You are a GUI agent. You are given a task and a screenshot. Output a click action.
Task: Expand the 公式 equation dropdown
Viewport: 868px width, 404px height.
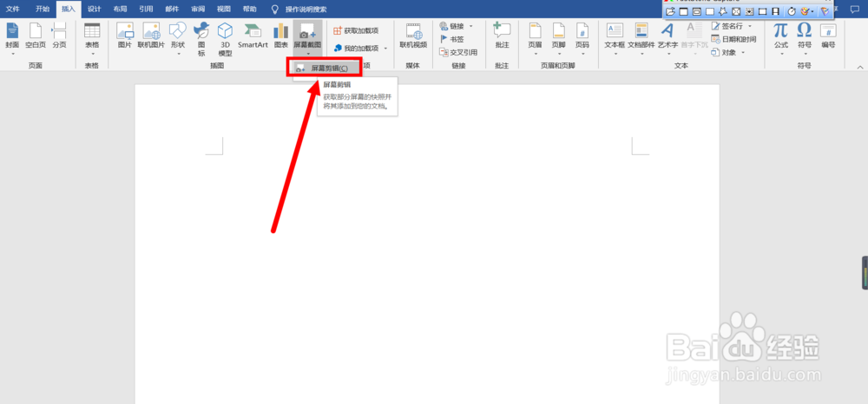780,54
